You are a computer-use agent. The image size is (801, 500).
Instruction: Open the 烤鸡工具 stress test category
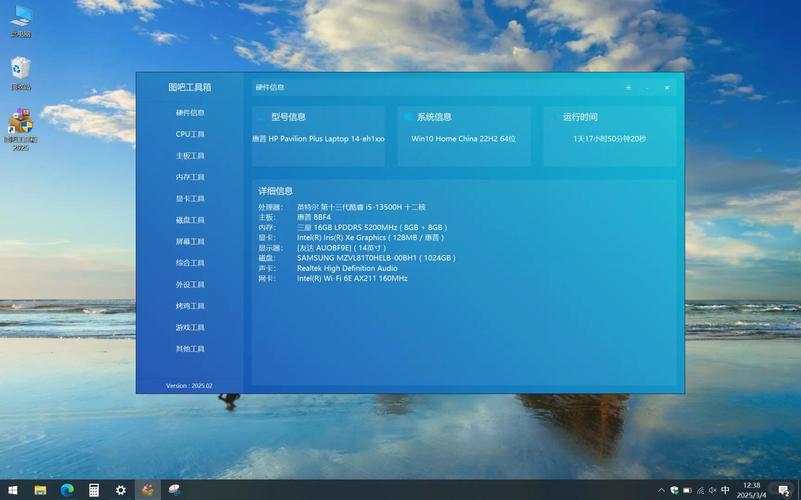(190, 305)
